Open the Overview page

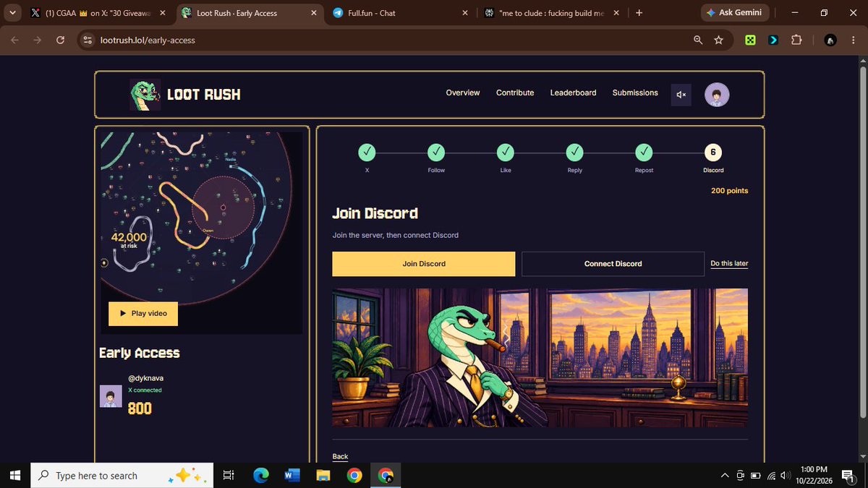(463, 93)
